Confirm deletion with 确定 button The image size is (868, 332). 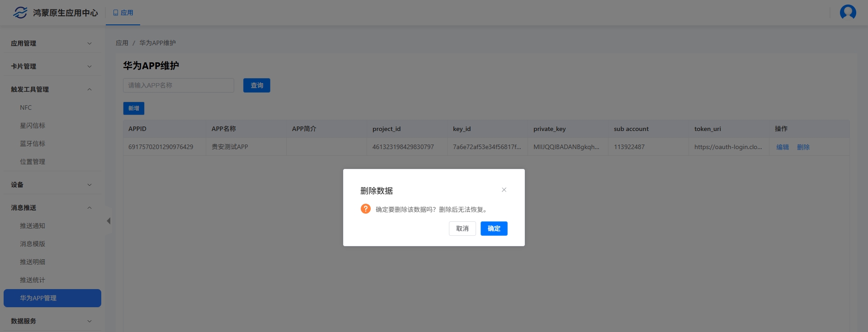click(x=494, y=229)
